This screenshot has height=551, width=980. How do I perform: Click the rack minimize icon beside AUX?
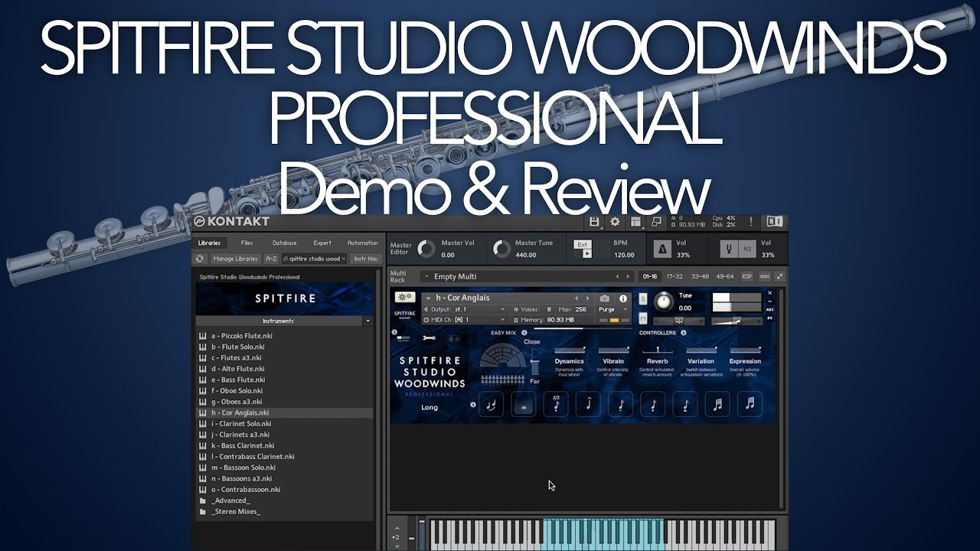pos(779,276)
